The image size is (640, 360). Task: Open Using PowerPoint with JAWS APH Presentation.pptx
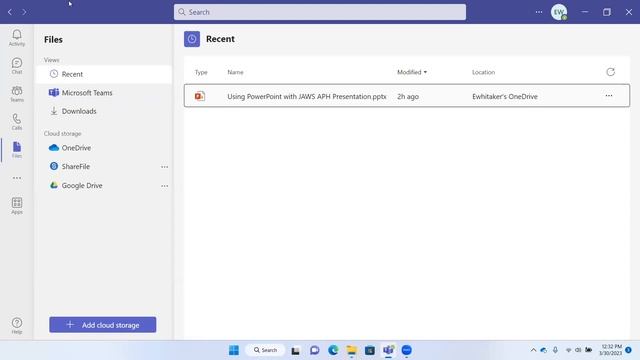coord(307,97)
